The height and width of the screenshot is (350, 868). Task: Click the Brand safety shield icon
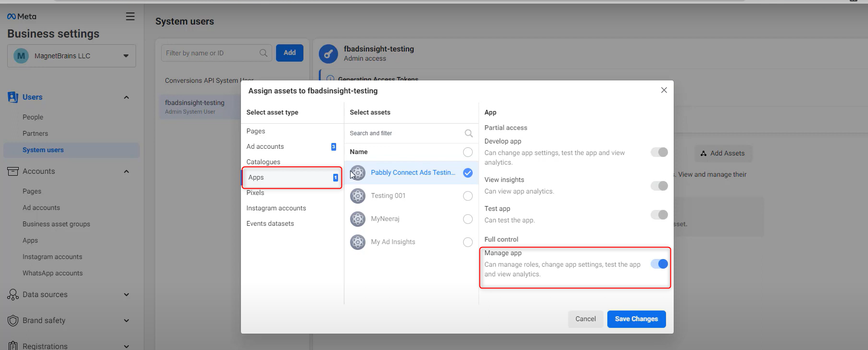(x=13, y=321)
